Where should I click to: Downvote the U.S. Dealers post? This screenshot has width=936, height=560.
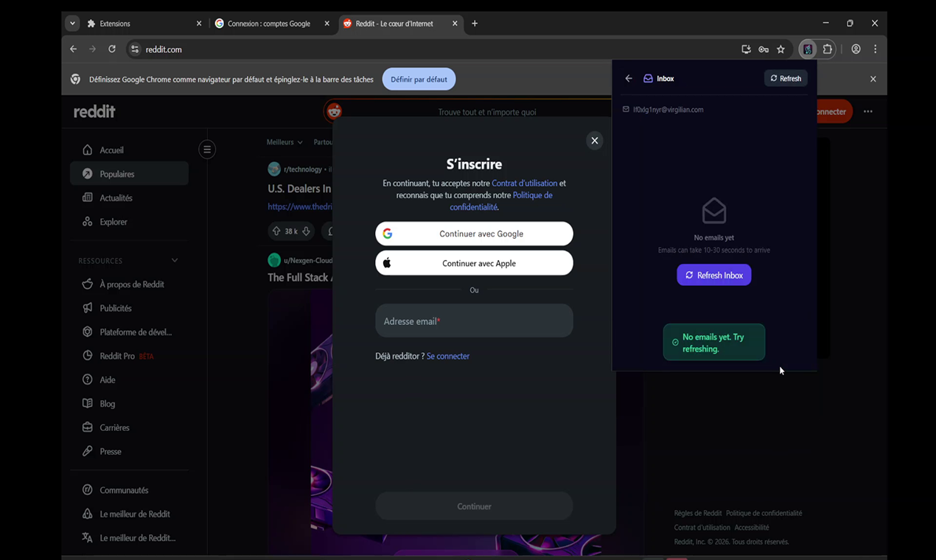point(304,231)
